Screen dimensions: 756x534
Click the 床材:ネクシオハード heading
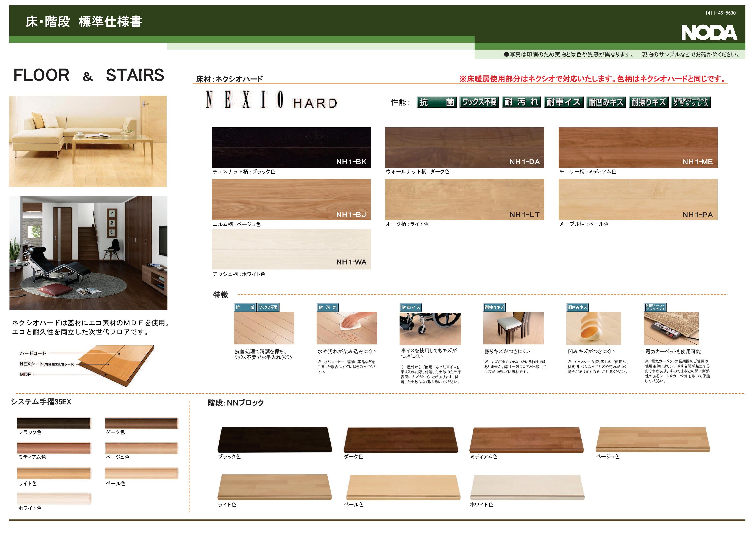(230, 79)
